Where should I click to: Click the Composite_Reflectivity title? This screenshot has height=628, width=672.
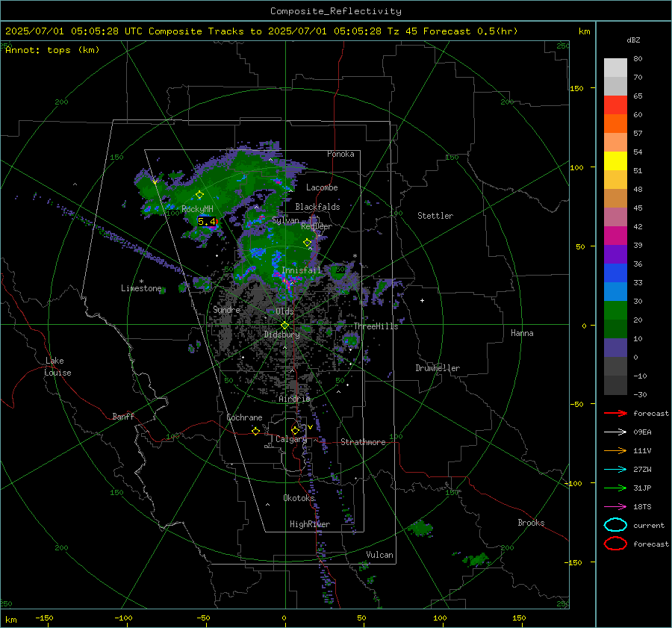coord(335,11)
